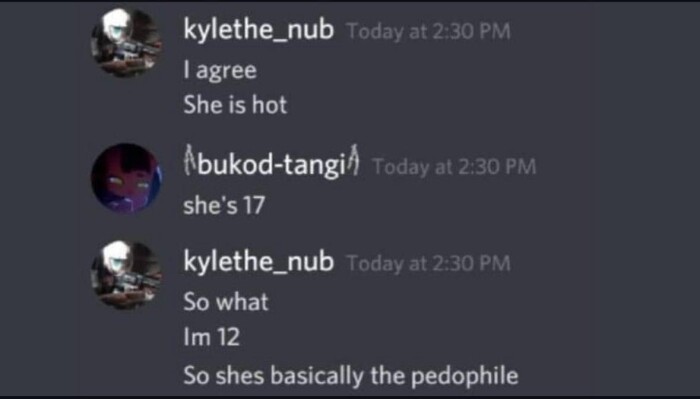Image resolution: width=700 pixels, height=399 pixels.
Task: Select the 'Im 12' message line
Action: (x=212, y=337)
